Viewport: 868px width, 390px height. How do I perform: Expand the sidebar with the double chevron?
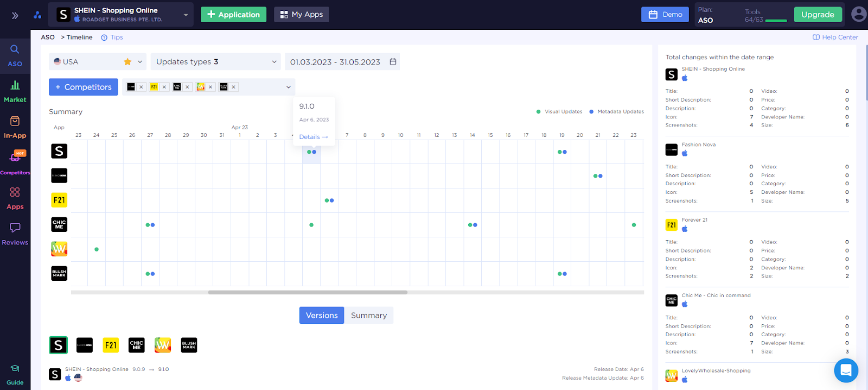point(15,15)
